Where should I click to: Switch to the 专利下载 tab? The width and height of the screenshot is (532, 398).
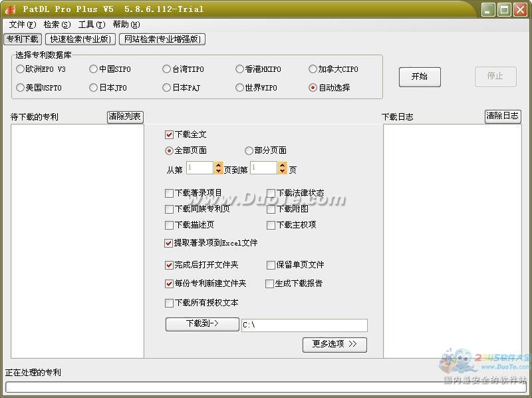23,39
